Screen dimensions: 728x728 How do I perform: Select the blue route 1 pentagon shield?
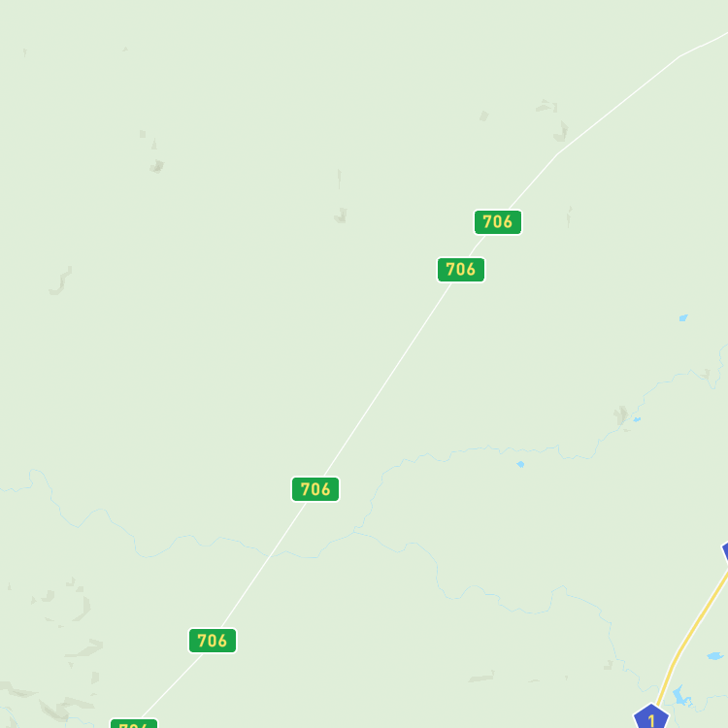pos(651,716)
